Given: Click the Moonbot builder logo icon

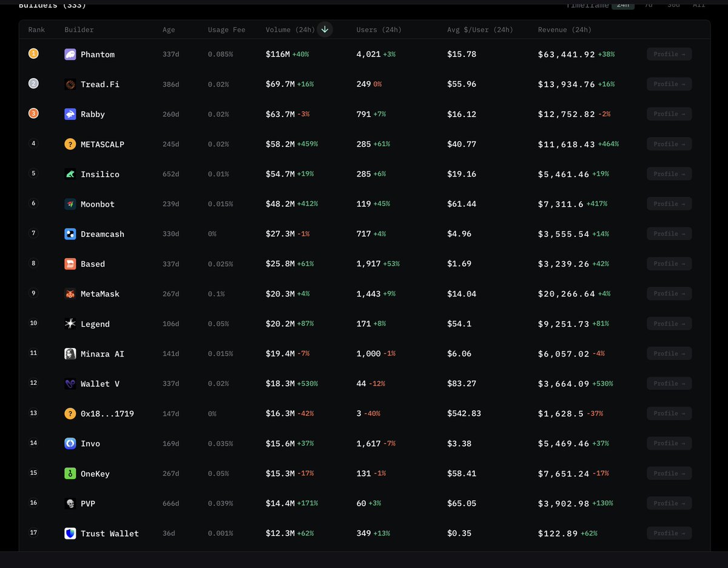Looking at the screenshot, I should point(70,204).
